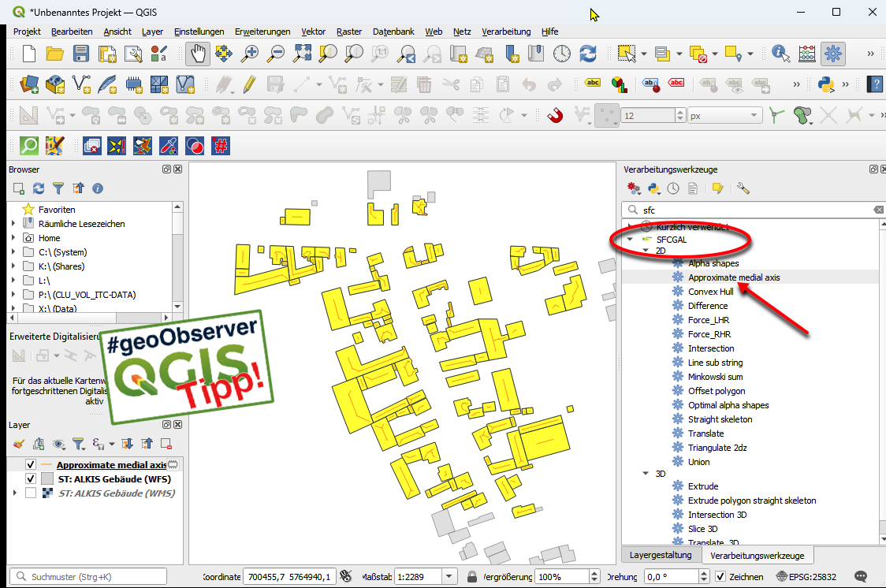
Task: Uncheck the Approximate medial axis layer
Action: 31,464
